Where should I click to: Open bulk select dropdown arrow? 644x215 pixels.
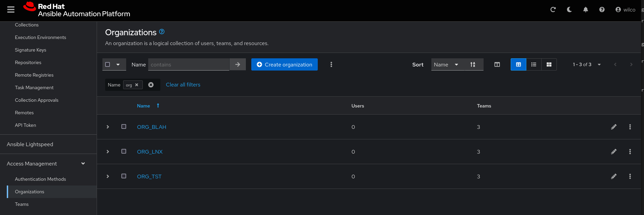(118, 64)
